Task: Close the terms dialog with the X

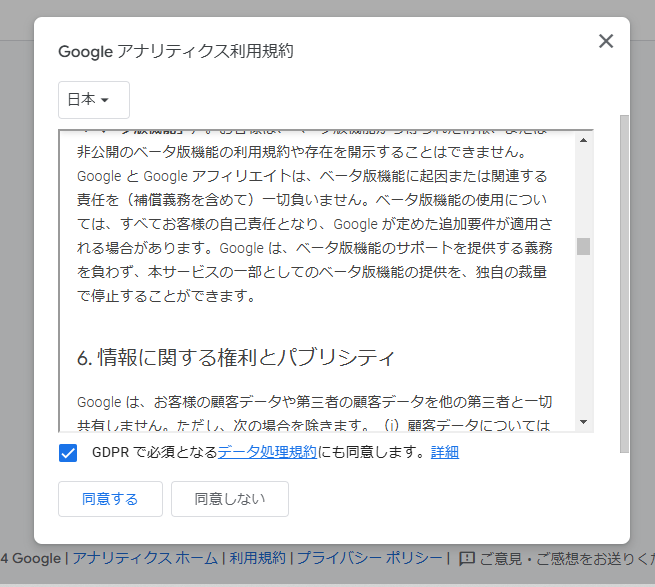Action: click(x=605, y=41)
